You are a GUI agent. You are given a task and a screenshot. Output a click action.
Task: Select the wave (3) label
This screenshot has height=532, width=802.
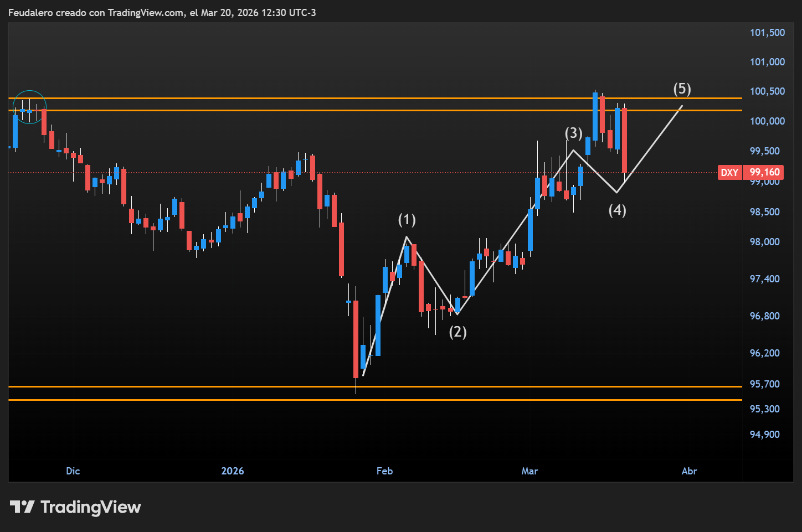[574, 133]
